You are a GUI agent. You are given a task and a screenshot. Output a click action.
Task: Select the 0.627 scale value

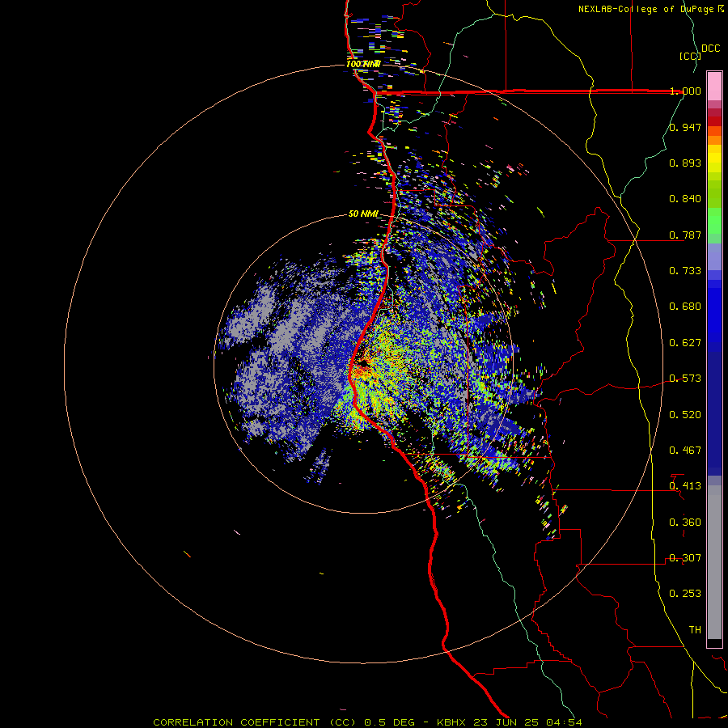pos(685,343)
